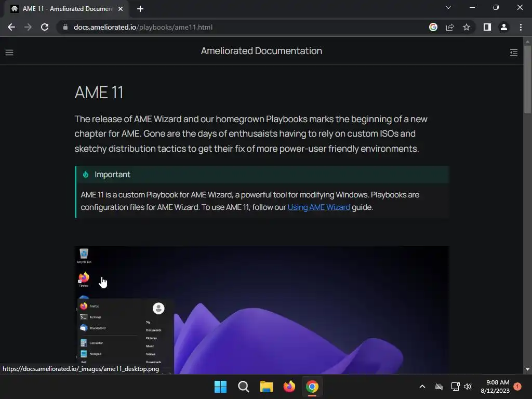Launch Firefox from the taskbar
Image resolution: width=532 pixels, height=399 pixels.
[289, 387]
